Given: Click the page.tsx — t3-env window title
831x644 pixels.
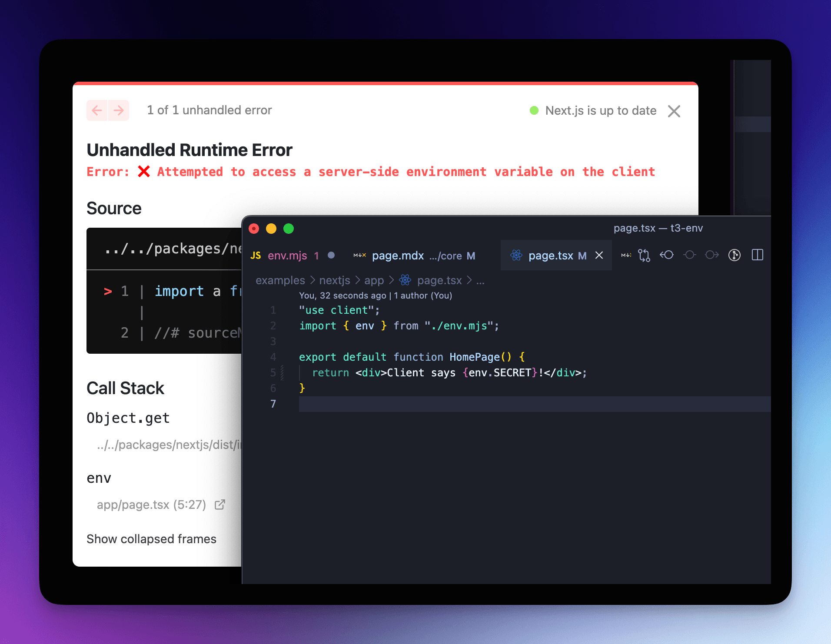Looking at the screenshot, I should point(658,228).
